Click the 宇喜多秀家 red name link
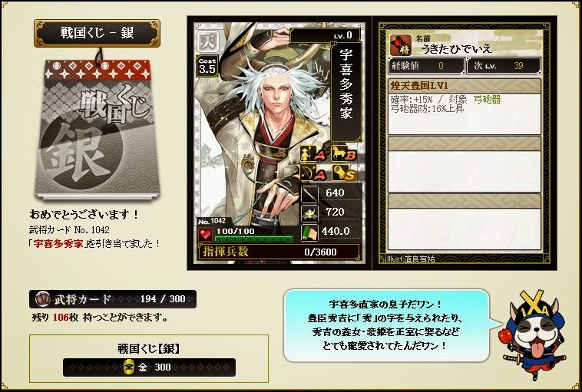The width and height of the screenshot is (582, 392). coord(58,244)
